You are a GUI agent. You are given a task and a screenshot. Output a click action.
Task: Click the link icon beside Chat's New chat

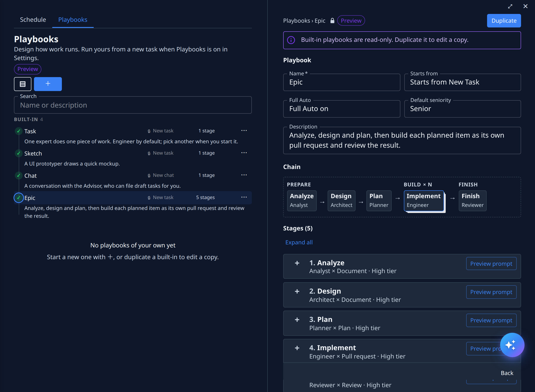point(149,175)
